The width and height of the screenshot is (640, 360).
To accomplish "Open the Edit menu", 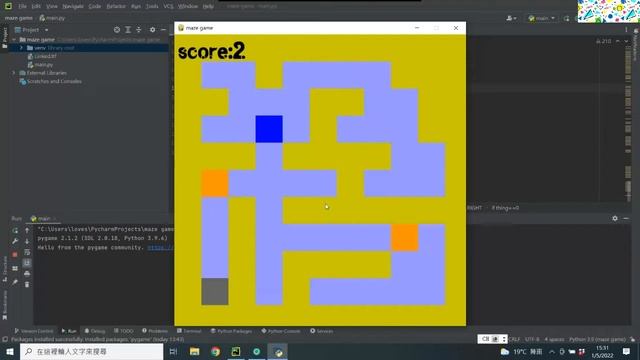I will (x=36, y=6).
